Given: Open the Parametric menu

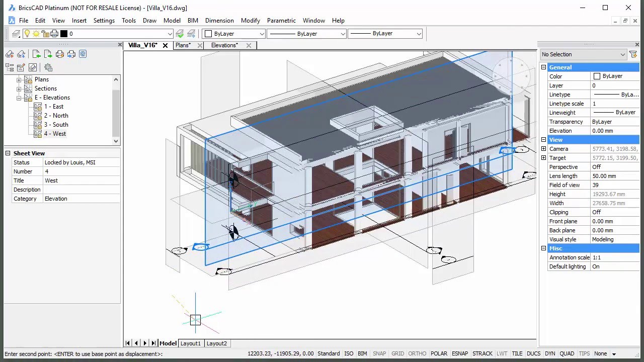Looking at the screenshot, I should pos(281,21).
